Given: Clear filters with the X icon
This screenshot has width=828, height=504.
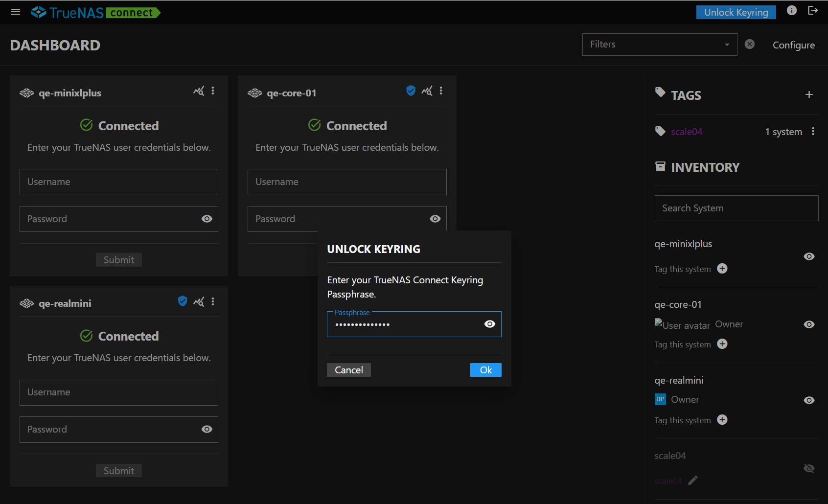Looking at the screenshot, I should [x=749, y=45].
